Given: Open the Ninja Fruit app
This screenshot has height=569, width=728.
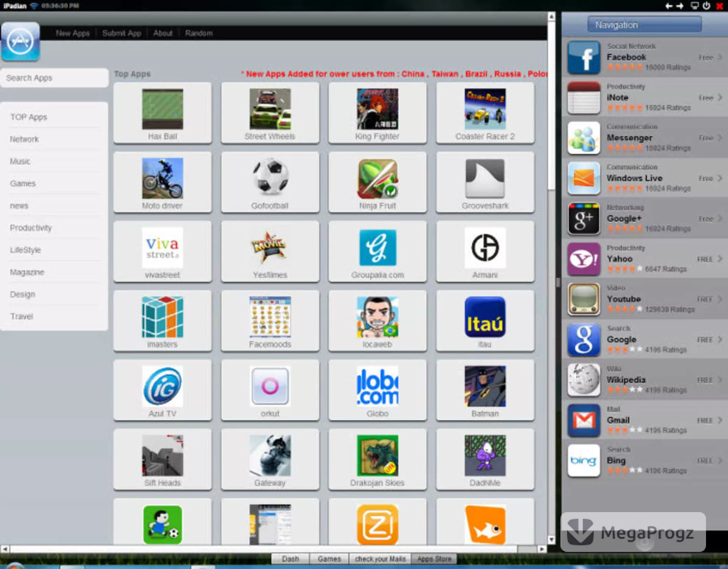Looking at the screenshot, I should tap(377, 182).
